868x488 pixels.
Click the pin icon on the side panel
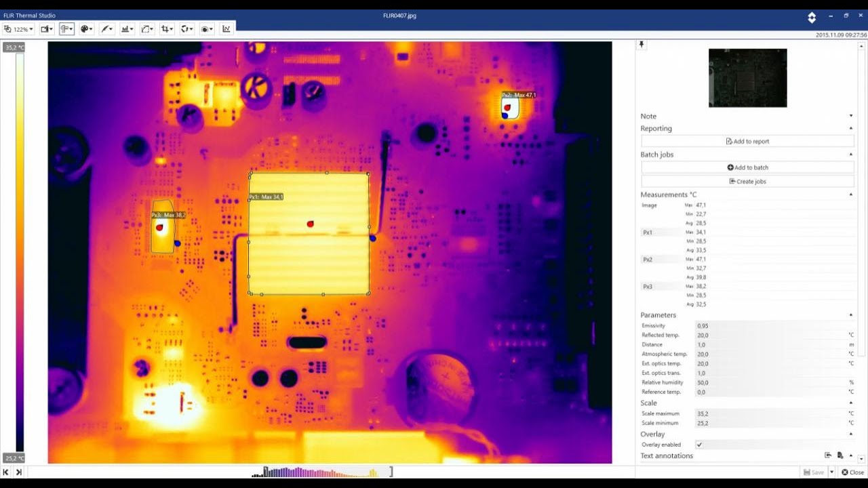[x=642, y=45]
